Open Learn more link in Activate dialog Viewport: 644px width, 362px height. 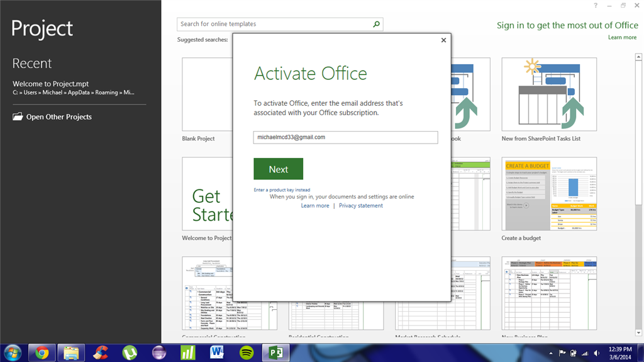[315, 206]
